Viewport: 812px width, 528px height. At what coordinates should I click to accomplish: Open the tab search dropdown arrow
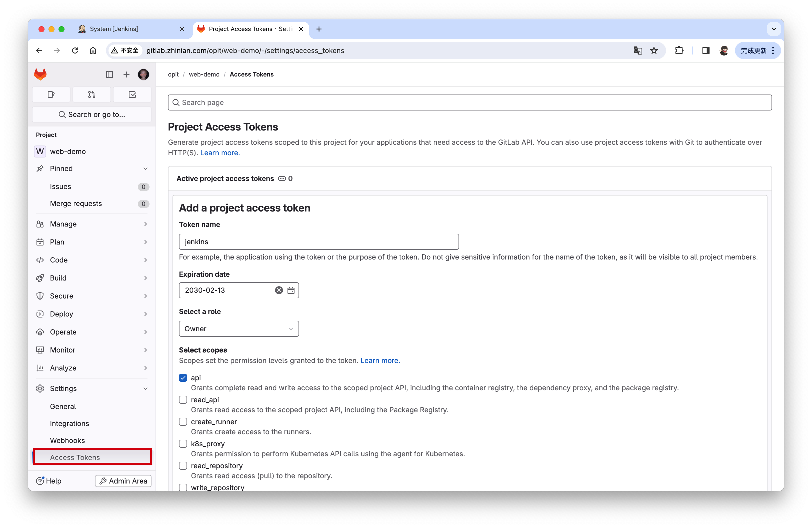tap(774, 29)
